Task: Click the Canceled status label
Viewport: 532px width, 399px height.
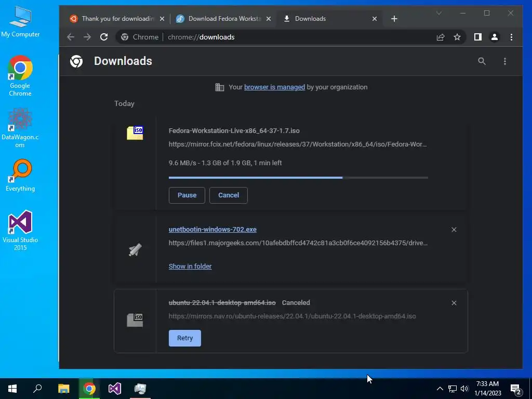Action: [296, 303]
